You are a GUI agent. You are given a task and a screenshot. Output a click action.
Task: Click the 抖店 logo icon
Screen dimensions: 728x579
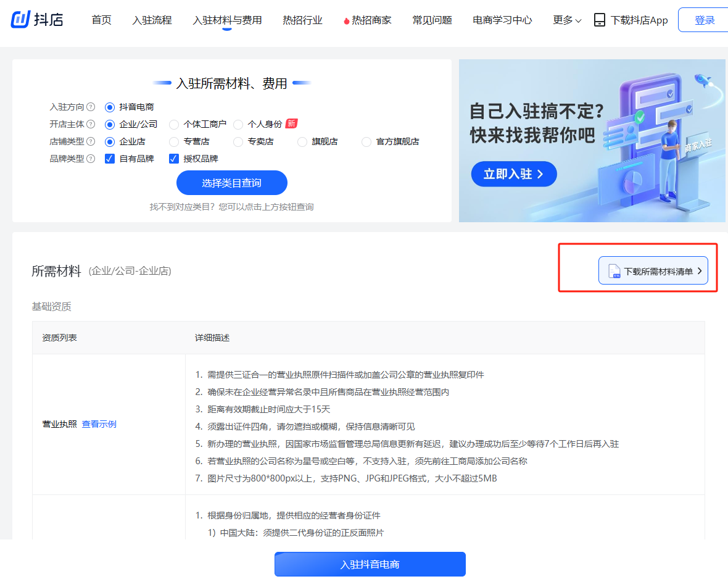point(20,20)
